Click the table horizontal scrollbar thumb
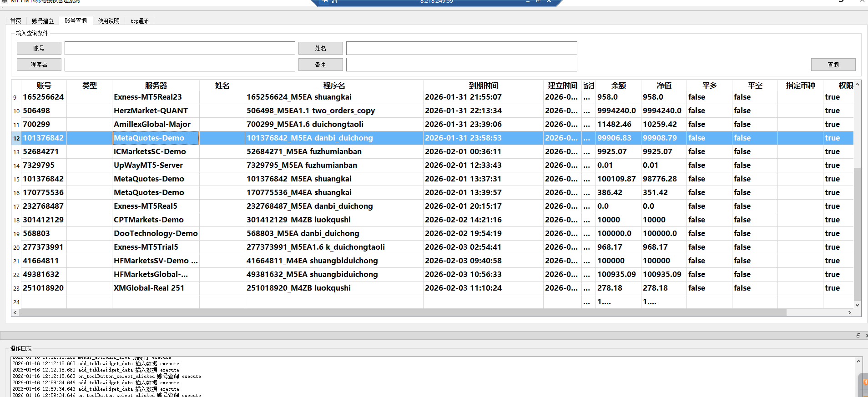 pyautogui.click(x=403, y=313)
